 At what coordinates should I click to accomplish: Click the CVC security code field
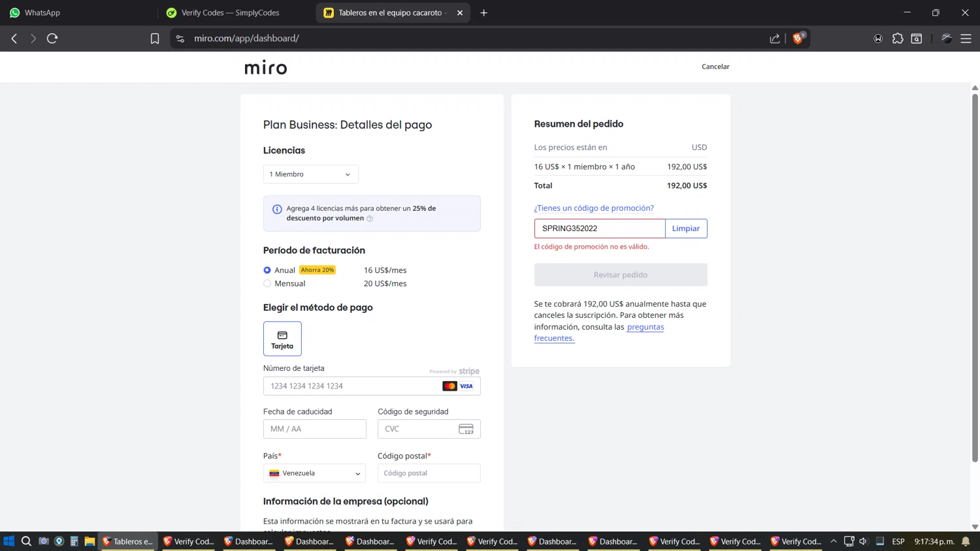[x=429, y=429]
